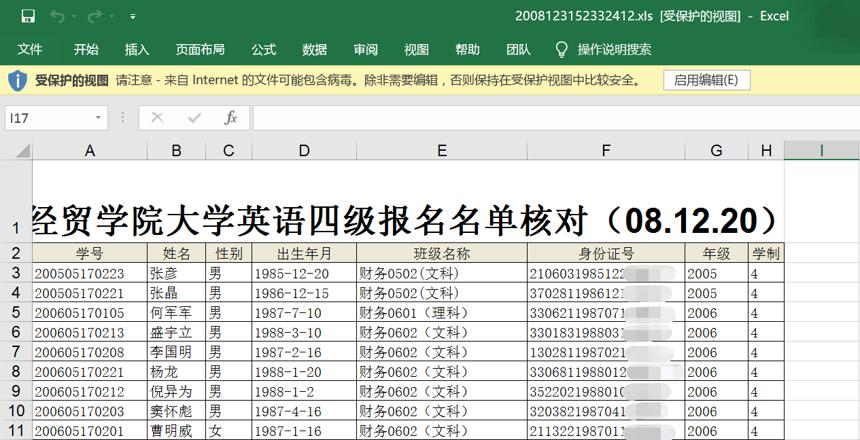Click the Undo arrow icon
The image size is (860, 440).
(57, 16)
